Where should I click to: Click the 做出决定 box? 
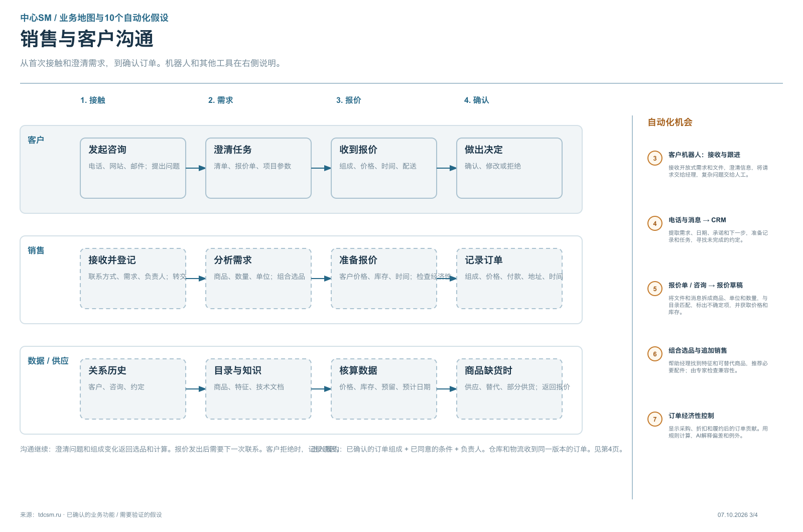[x=509, y=168]
